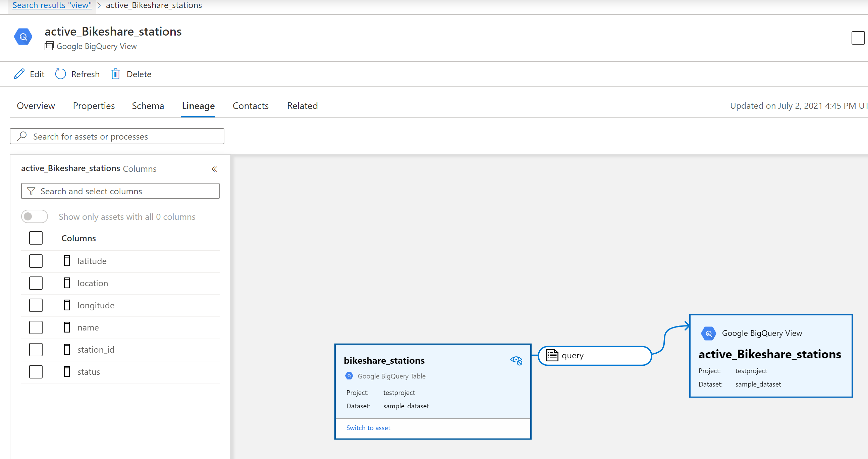
Task: Check the status column checkbox
Action: point(36,372)
